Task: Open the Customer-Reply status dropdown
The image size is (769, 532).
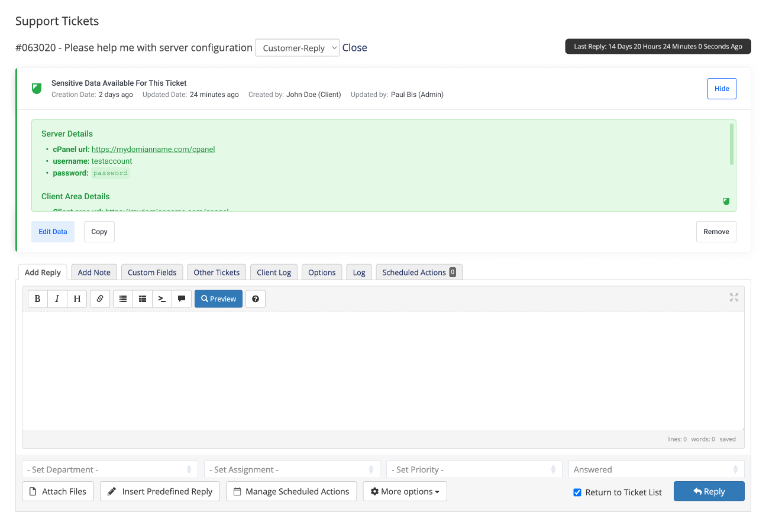Action: [x=297, y=48]
